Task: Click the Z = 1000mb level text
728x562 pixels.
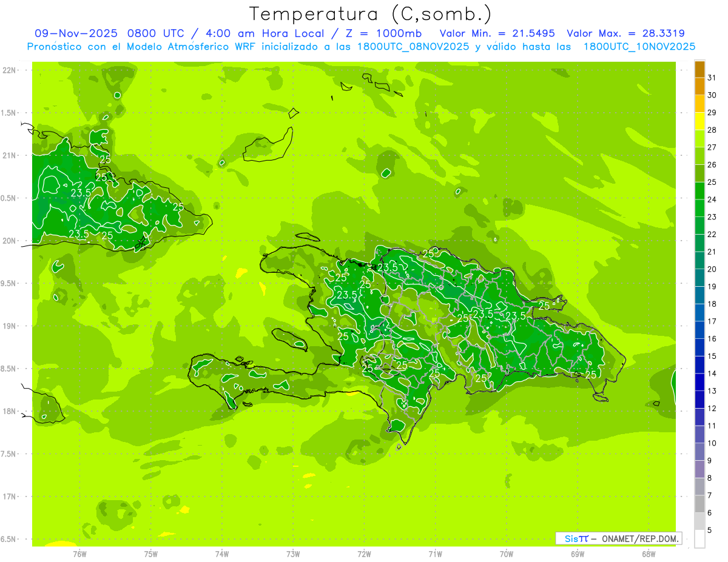Action: pos(377,33)
